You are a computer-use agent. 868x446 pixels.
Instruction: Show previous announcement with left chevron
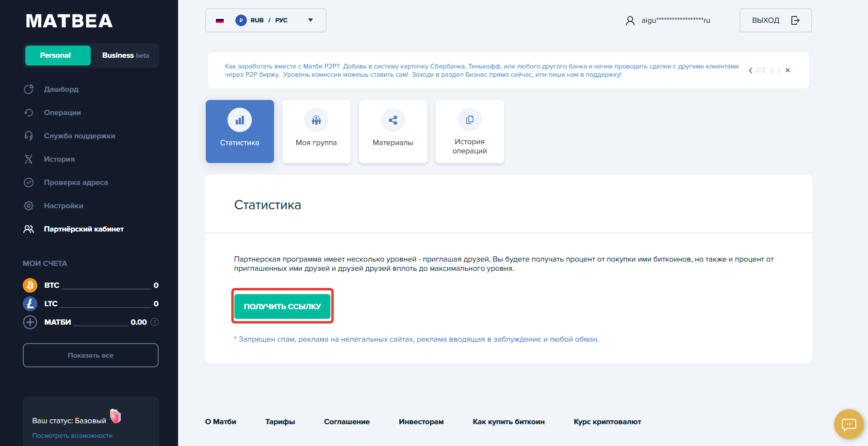[x=751, y=70]
